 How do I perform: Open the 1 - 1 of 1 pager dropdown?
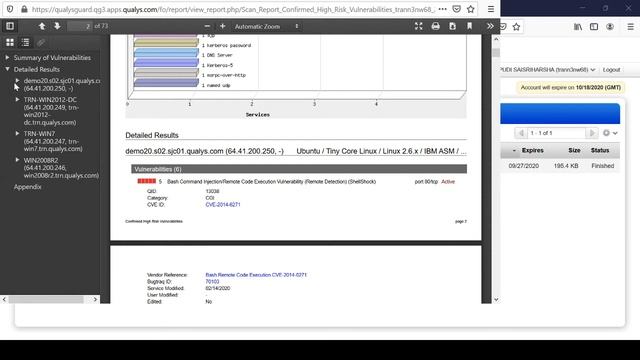click(556, 133)
